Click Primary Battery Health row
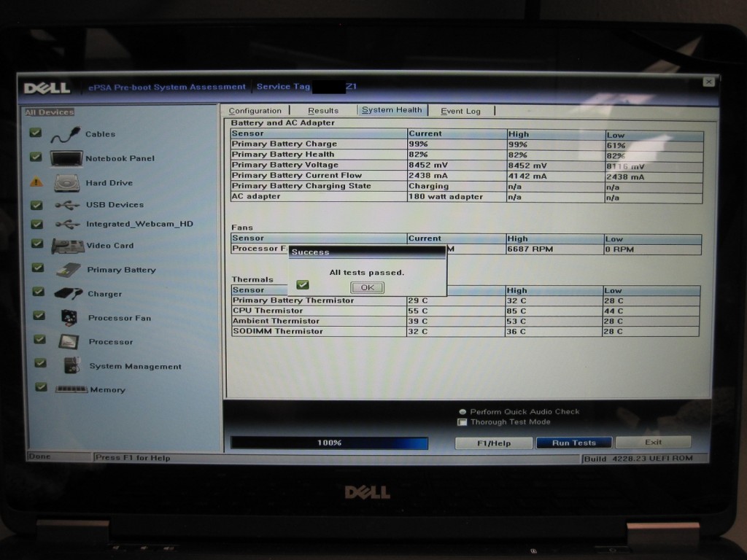This screenshot has width=747, height=560. point(467,155)
